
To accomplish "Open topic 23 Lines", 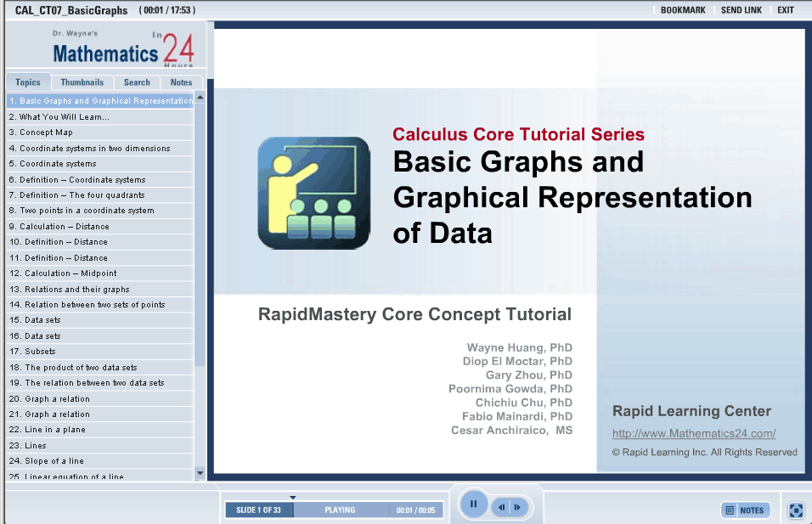I will (x=100, y=446).
